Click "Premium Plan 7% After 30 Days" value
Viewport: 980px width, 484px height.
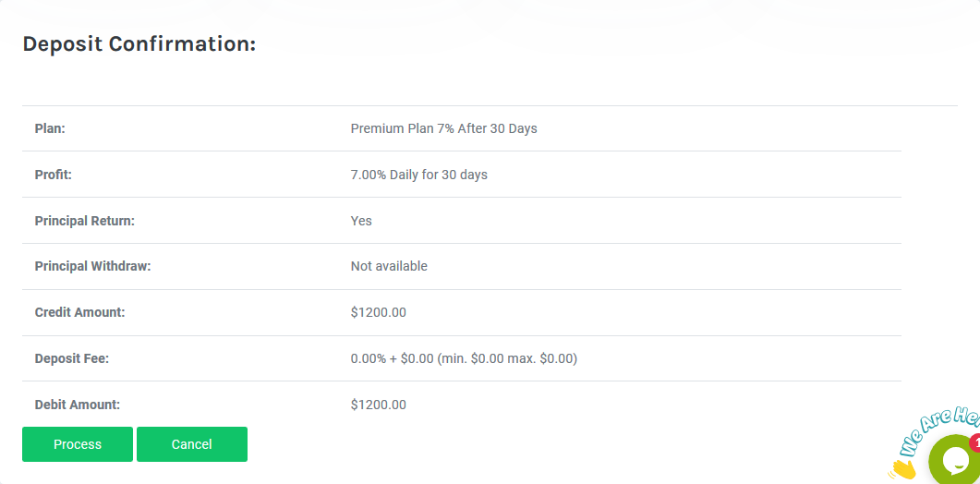pos(443,128)
